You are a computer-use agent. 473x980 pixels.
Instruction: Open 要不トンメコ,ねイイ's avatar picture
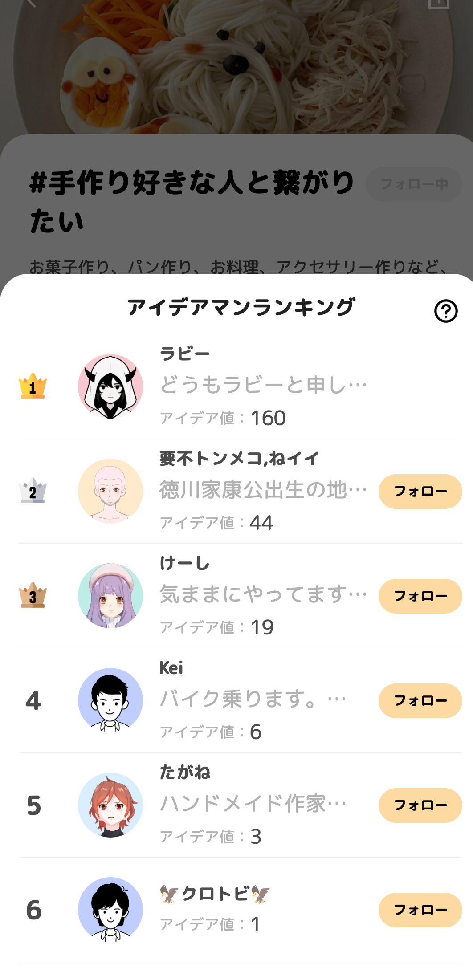(110, 491)
